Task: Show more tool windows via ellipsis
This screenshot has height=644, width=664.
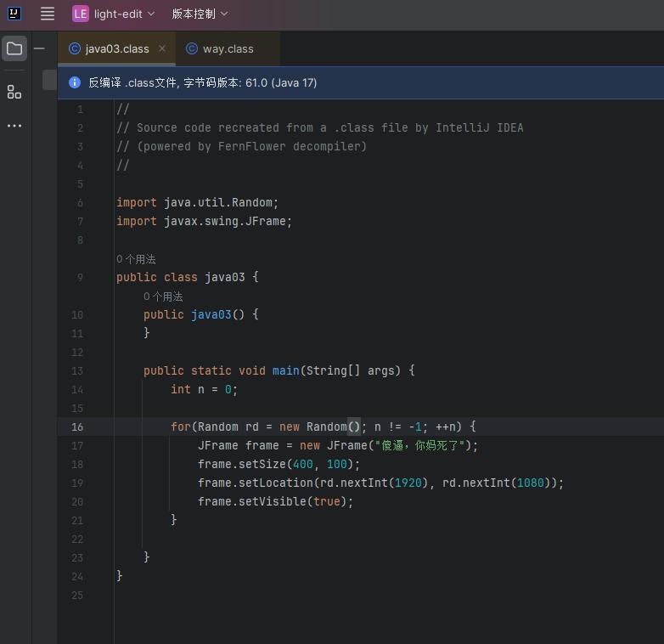Action: tap(14, 126)
